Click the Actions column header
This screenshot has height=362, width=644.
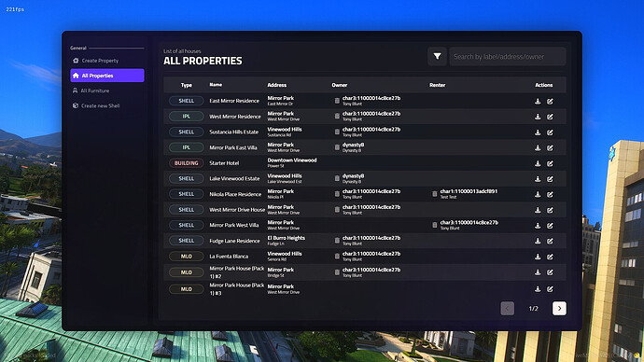(x=544, y=85)
